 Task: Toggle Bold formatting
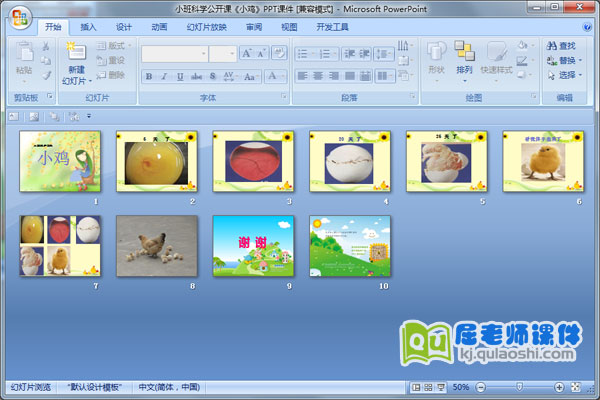[x=149, y=77]
